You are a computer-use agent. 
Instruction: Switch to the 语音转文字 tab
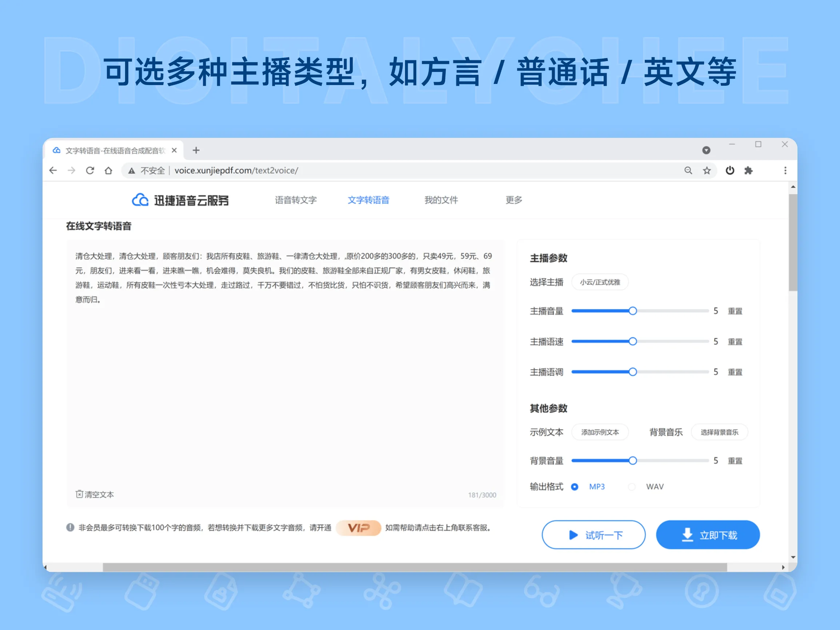click(296, 200)
